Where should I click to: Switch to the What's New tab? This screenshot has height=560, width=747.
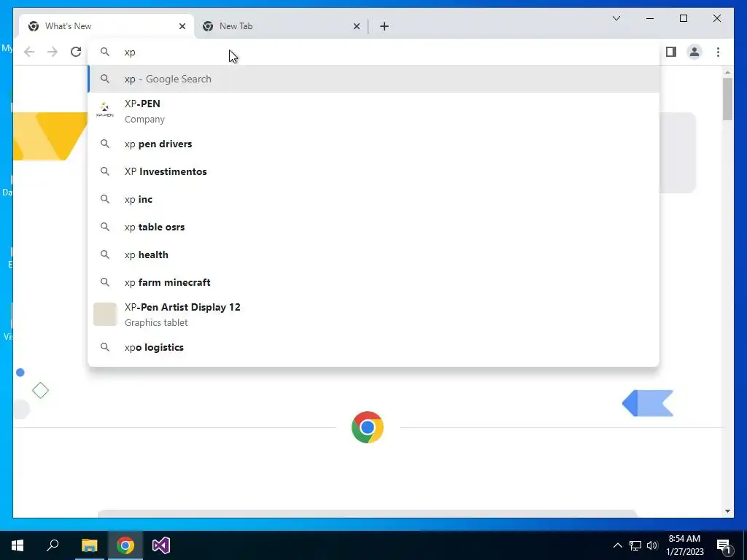107,26
